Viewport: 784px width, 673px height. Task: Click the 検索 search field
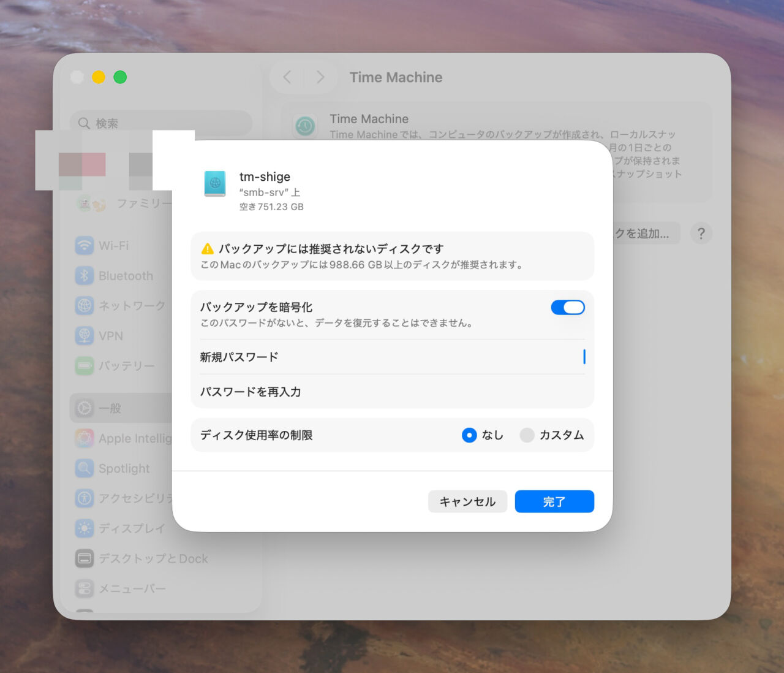tap(161, 123)
